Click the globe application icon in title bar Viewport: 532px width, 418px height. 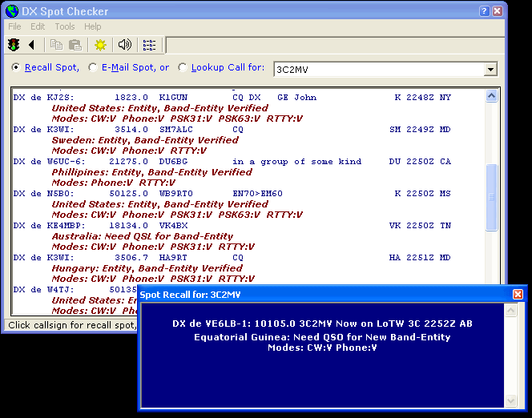pyautogui.click(x=12, y=11)
